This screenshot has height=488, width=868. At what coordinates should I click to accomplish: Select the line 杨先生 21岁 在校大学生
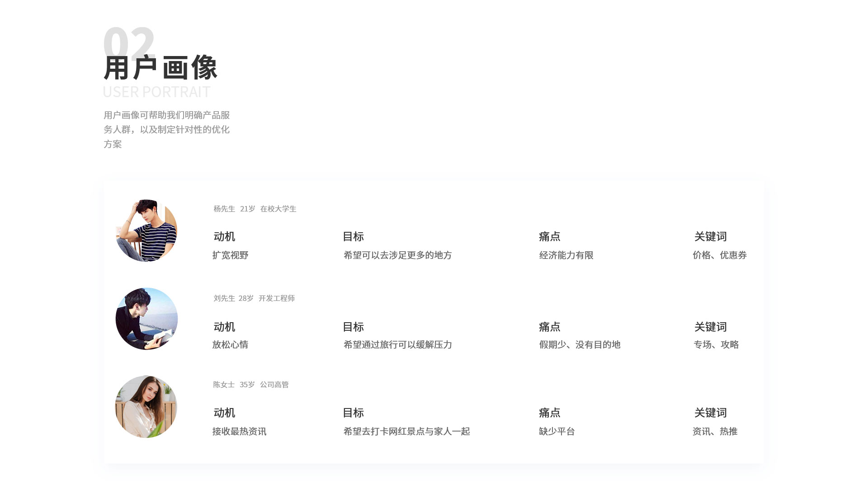pyautogui.click(x=255, y=209)
